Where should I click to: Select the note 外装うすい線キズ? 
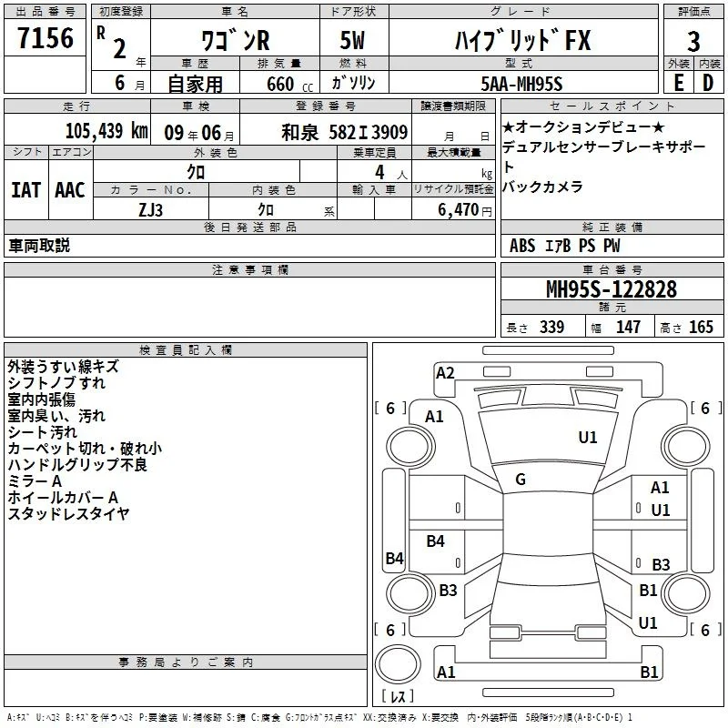click(x=63, y=367)
